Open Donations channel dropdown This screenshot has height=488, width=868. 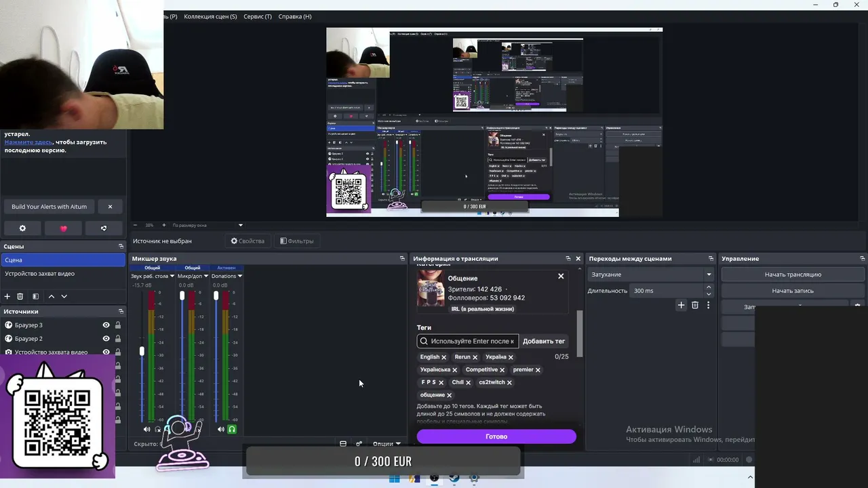tap(240, 277)
